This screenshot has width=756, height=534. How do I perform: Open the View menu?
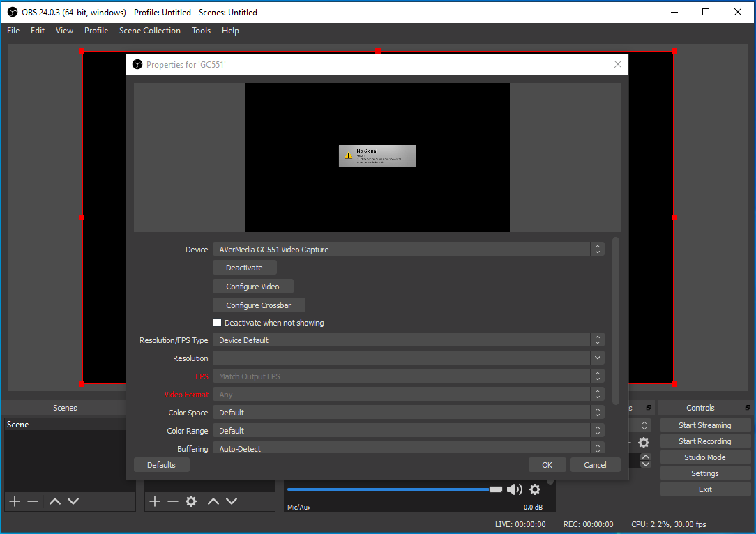[64, 31]
